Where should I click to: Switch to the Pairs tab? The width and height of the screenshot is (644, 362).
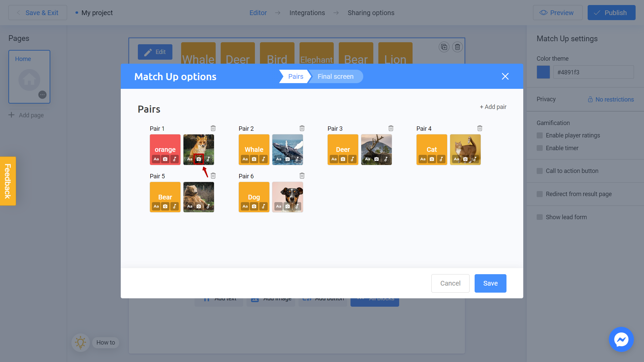[296, 76]
